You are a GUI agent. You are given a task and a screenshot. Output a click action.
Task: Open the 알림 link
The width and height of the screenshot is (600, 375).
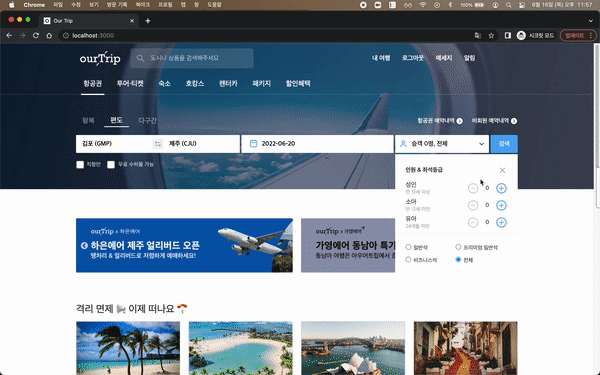[470, 58]
